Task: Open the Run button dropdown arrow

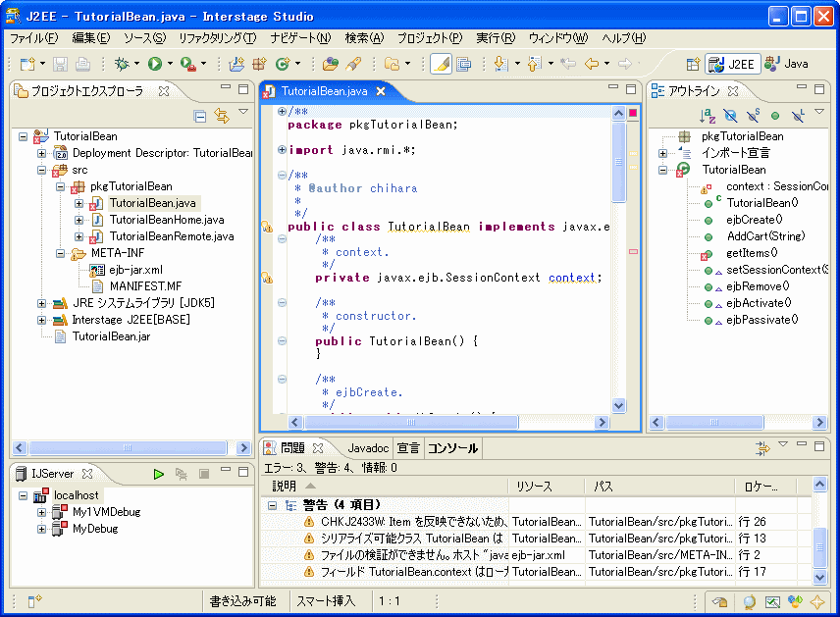Action: [171, 64]
